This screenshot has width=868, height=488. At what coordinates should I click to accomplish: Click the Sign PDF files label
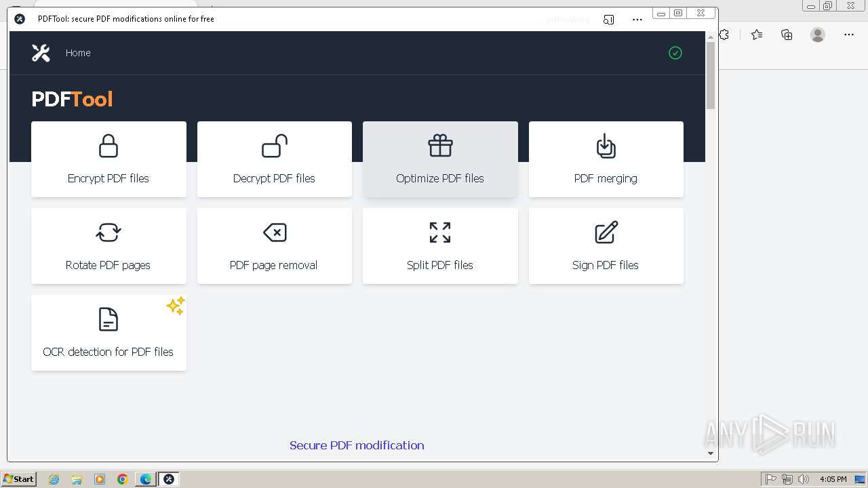pyautogui.click(x=606, y=265)
